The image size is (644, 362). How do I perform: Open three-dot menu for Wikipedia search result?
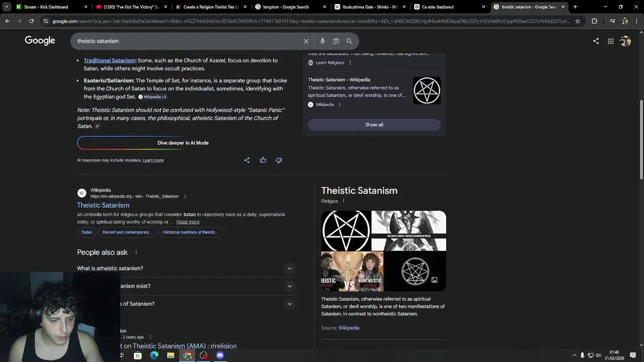[x=185, y=197]
